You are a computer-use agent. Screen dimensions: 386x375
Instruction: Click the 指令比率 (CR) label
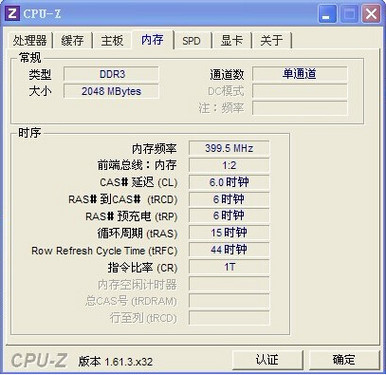[142, 267]
